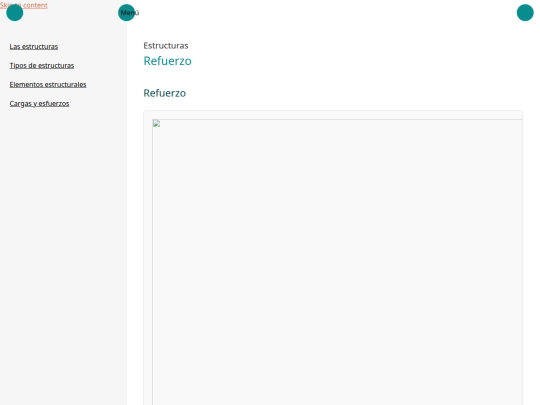Open Elementos estructurales in the sidebar
The width and height of the screenshot is (540, 405).
pos(48,84)
